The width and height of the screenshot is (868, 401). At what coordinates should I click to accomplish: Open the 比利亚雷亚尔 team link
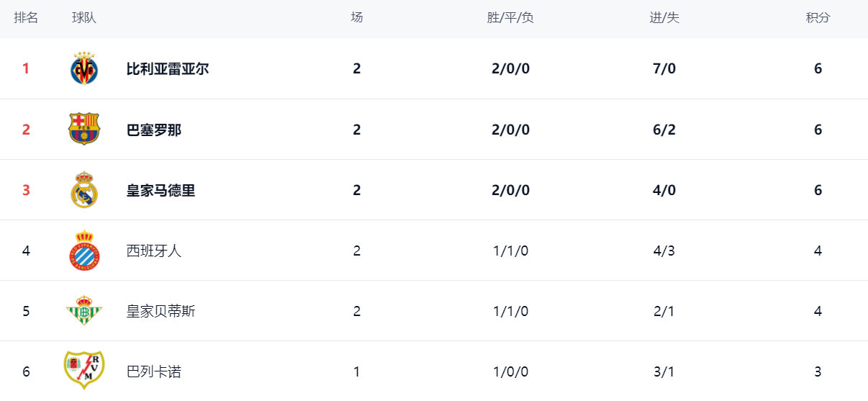[168, 69]
